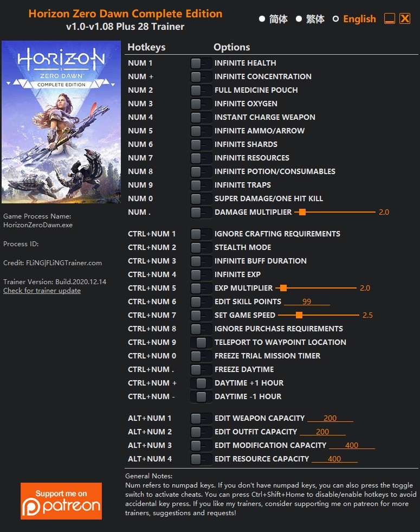Click the Horizon Zero Dawn cover art
Viewport: 420px width, 532px height.
61,122
